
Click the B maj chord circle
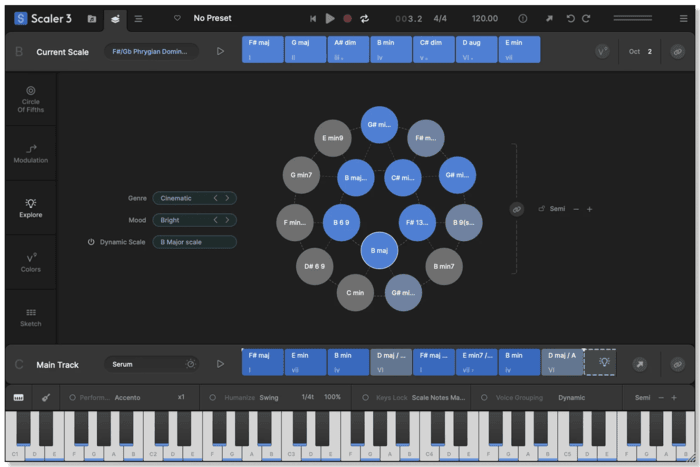[x=379, y=251]
